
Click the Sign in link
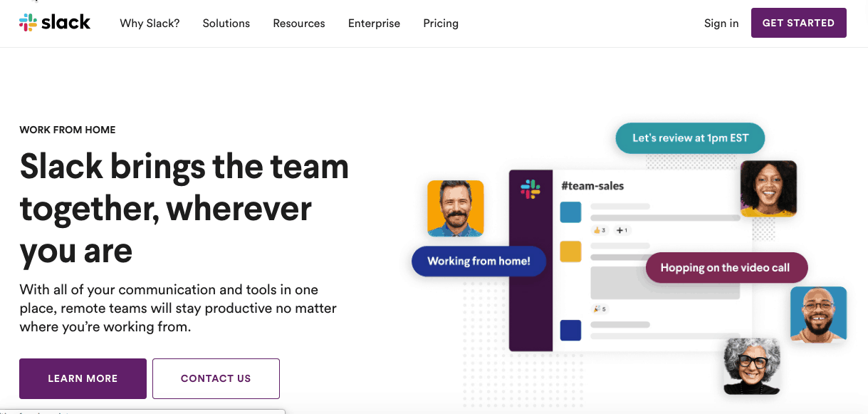point(721,24)
